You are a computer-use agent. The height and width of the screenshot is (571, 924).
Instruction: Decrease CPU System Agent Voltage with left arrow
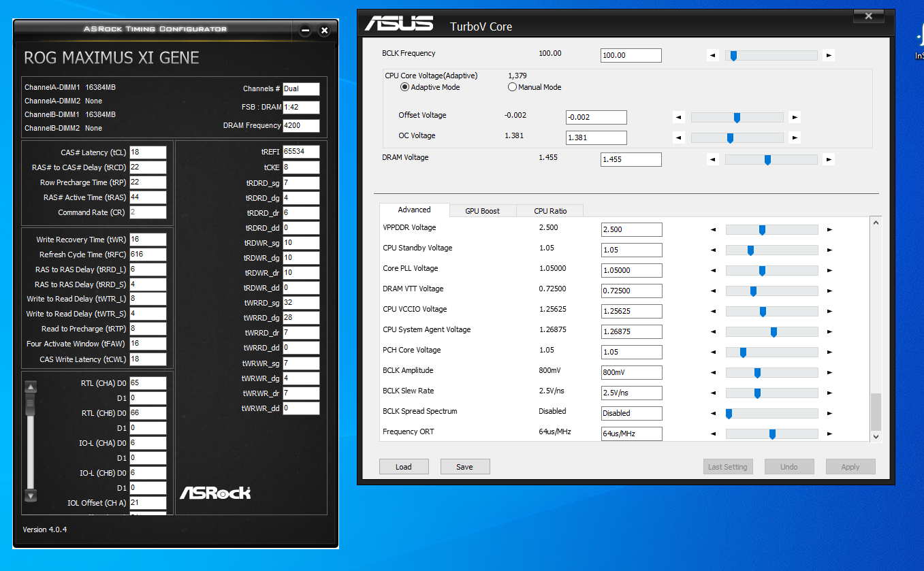tap(713, 332)
